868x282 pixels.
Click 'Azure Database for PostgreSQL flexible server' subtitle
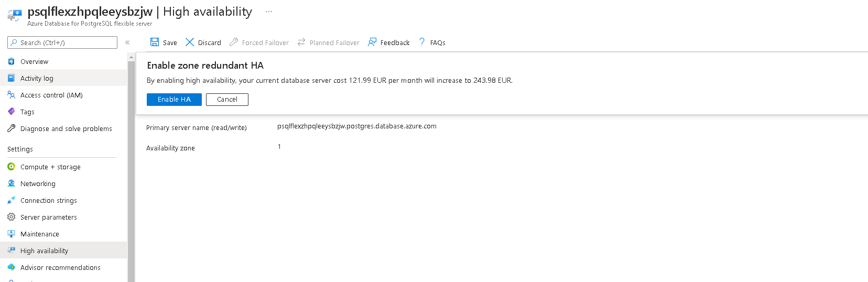pos(90,24)
